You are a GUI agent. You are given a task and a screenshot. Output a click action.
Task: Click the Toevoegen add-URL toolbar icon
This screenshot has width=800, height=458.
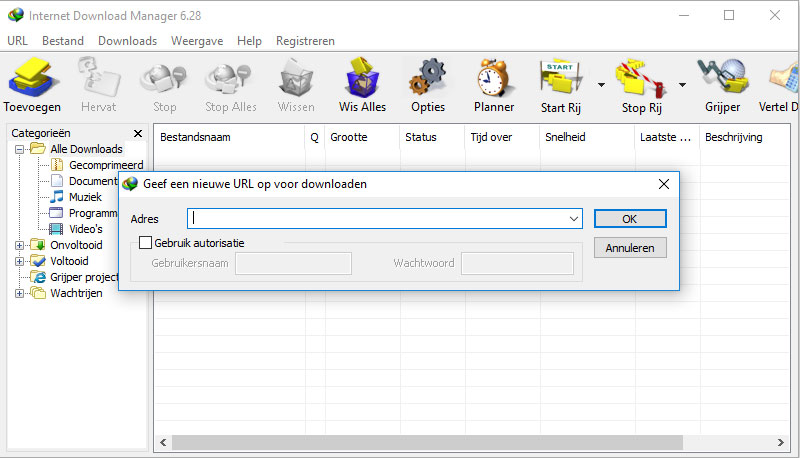[32, 77]
